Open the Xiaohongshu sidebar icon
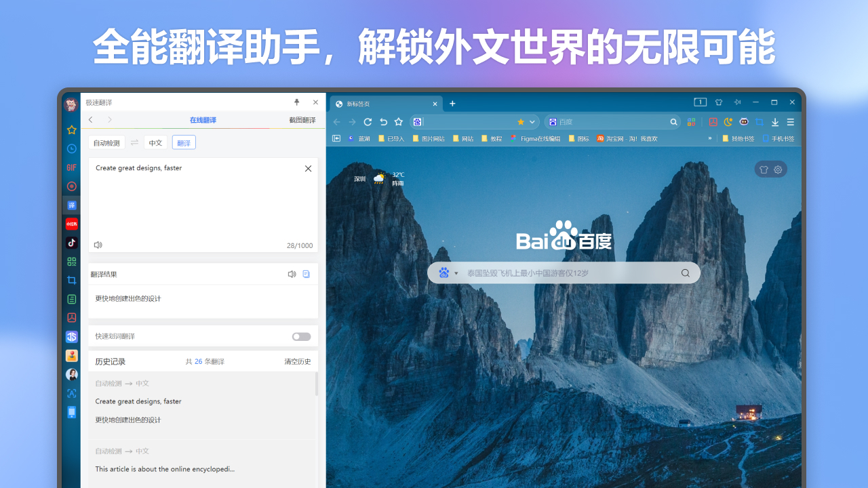This screenshot has height=488, width=868. [x=71, y=224]
